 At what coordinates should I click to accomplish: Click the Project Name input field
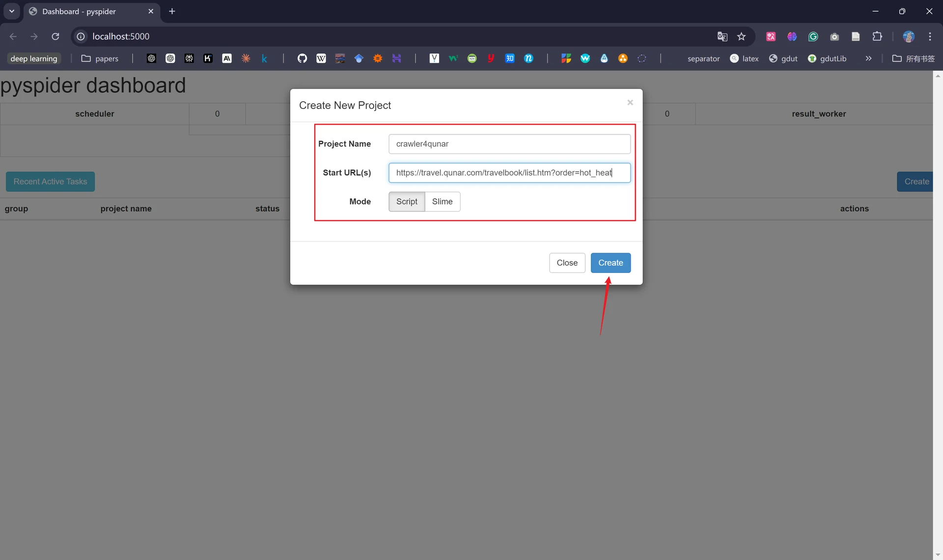pos(509,144)
